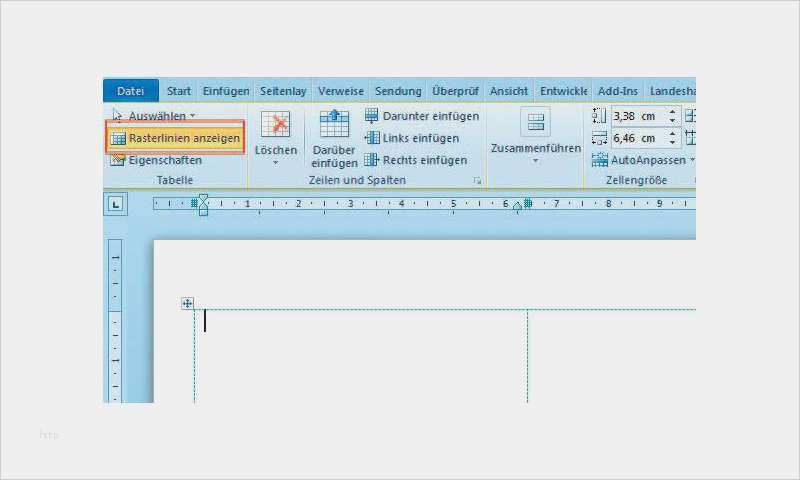
Task: Decrease the row height value
Action: tap(672, 120)
